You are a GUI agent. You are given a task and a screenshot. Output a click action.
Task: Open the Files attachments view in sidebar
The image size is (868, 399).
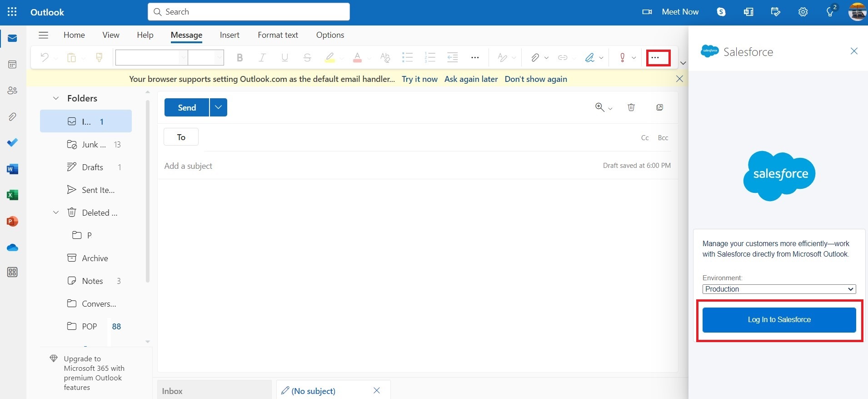[12, 117]
